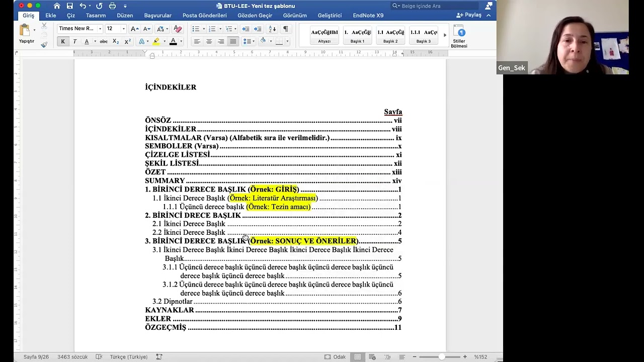Viewport: 644px width, 362px height.
Task: Switch to Outline view icon in status bar
Action: (387, 357)
